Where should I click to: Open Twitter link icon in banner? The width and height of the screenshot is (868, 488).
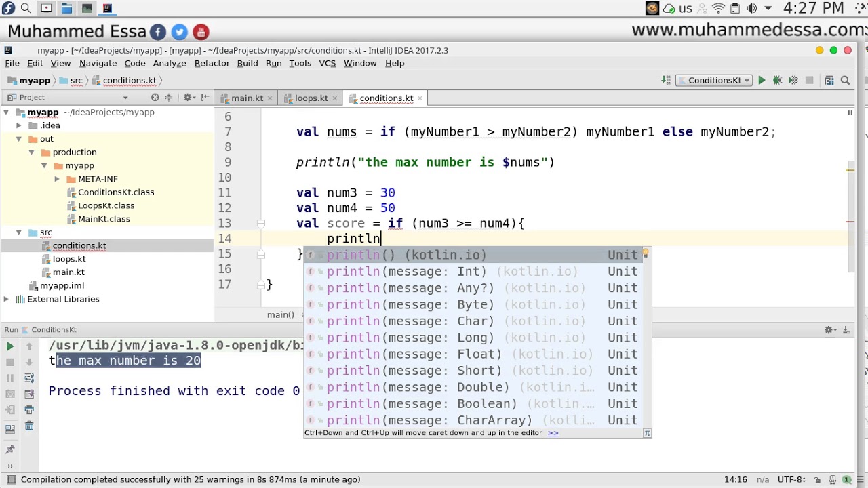pos(179,32)
